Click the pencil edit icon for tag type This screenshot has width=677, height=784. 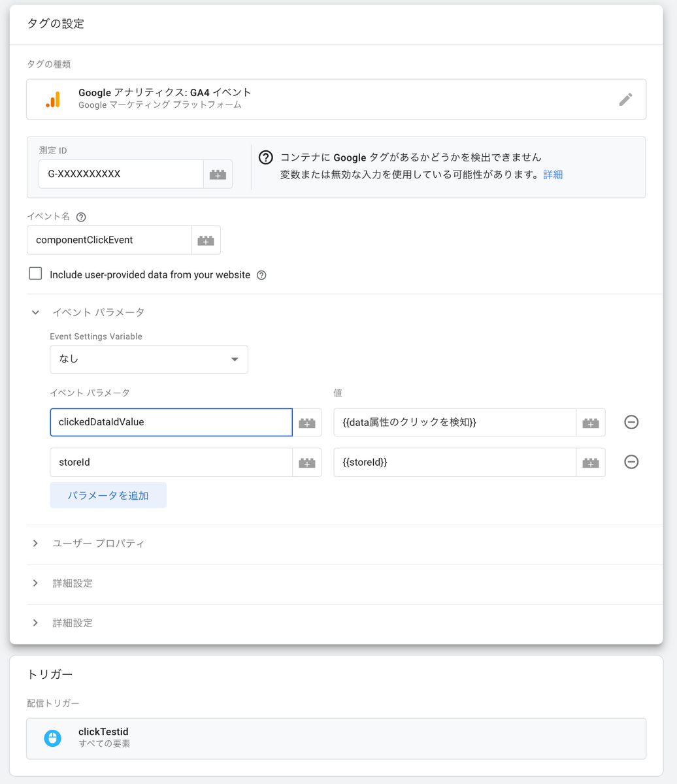(x=625, y=99)
